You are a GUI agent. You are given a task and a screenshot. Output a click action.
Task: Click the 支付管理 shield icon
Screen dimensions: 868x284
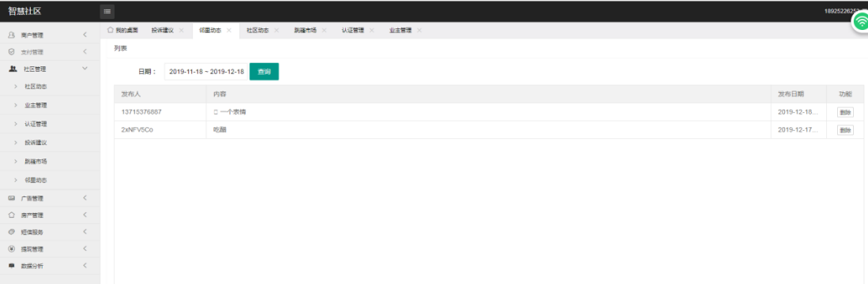point(11,52)
